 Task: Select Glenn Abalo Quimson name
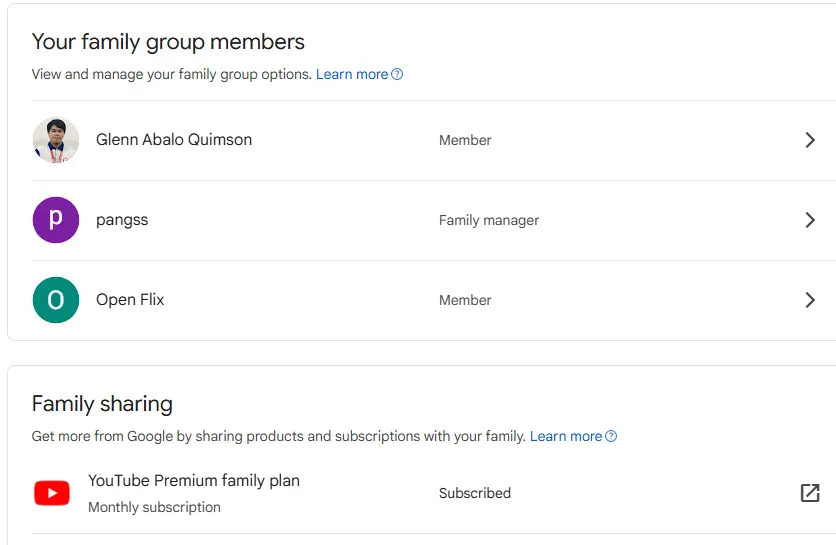[174, 140]
